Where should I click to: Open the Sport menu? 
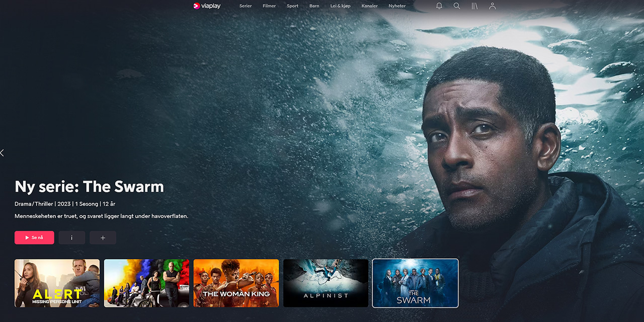coord(292,6)
